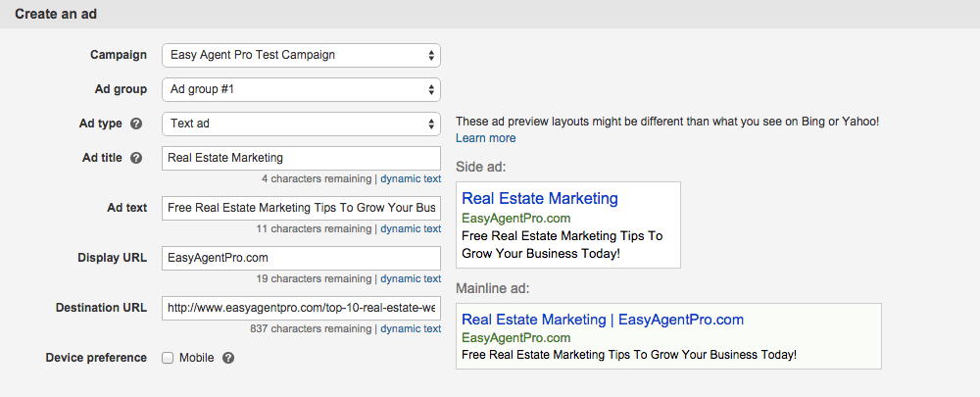This screenshot has width=980, height=397.
Task: Select '837 characters remaining' text
Action: 311,328
